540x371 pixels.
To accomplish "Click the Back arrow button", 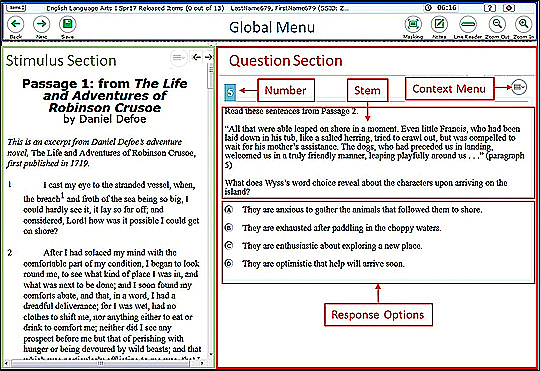I will (16, 24).
